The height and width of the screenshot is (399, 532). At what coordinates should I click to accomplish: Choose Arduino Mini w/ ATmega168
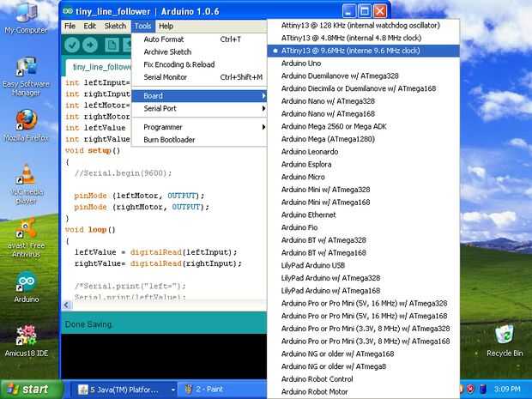[x=363, y=203]
